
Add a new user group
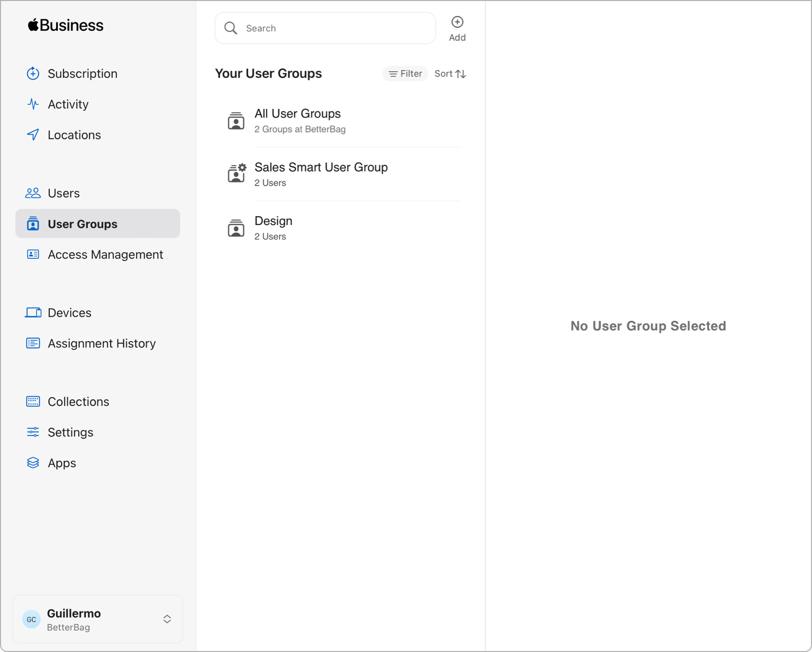(457, 28)
